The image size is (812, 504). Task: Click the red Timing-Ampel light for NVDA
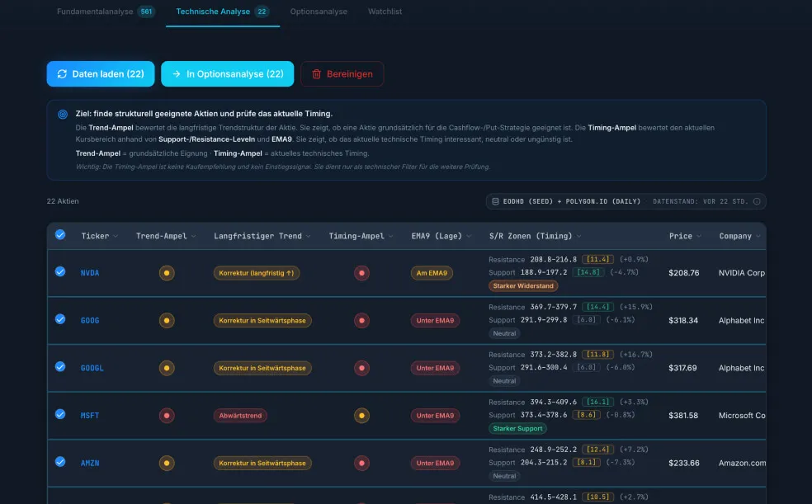point(361,273)
